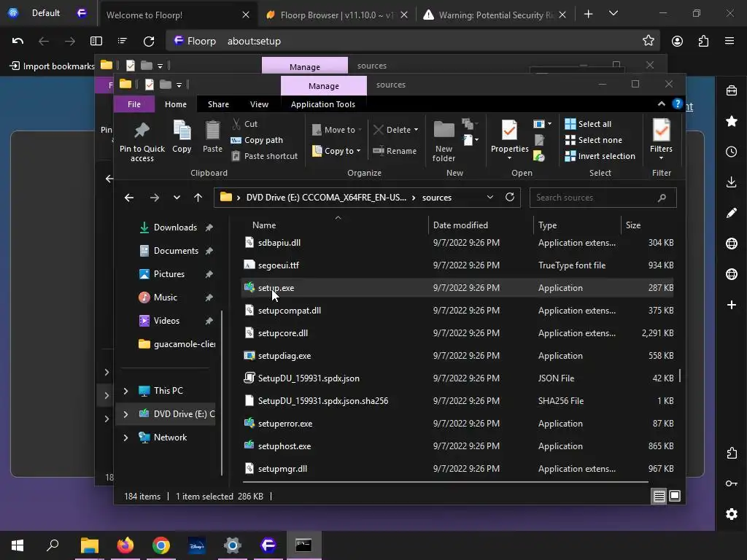Switch to the Home ribbon tab
The image size is (747, 560).
[176, 104]
